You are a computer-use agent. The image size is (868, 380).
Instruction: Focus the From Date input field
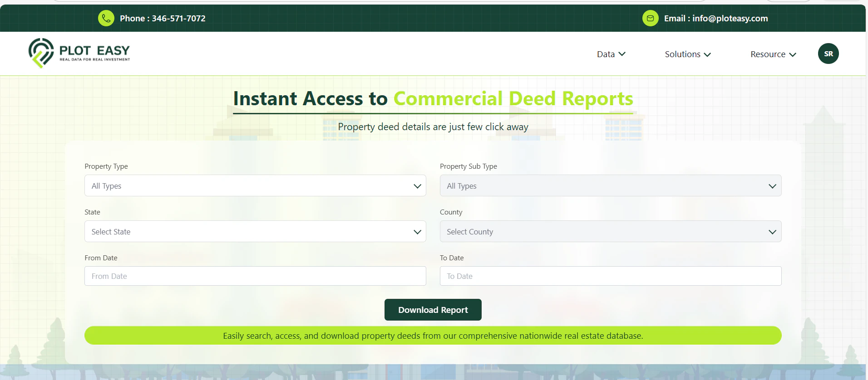255,276
